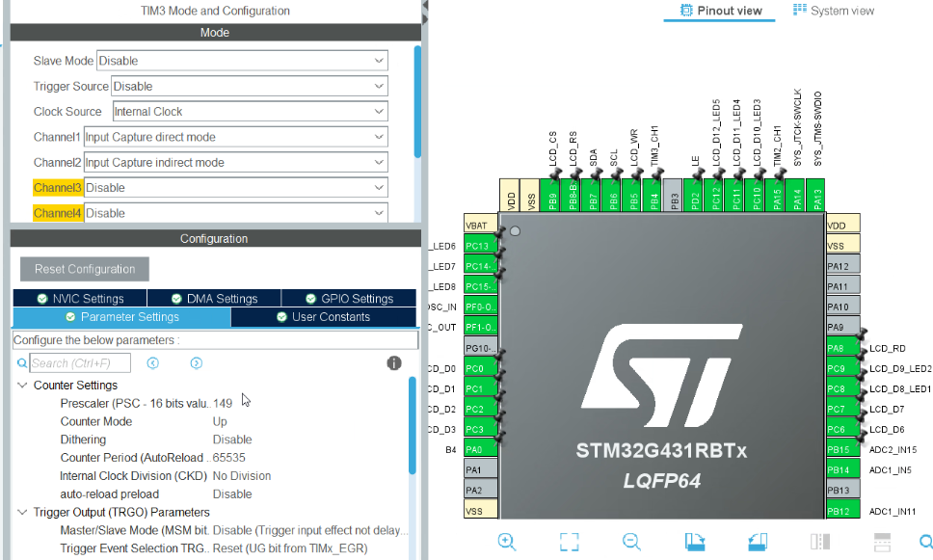Screen dimensions: 933x560
Task: Go to next search result arrow
Action: (196, 363)
